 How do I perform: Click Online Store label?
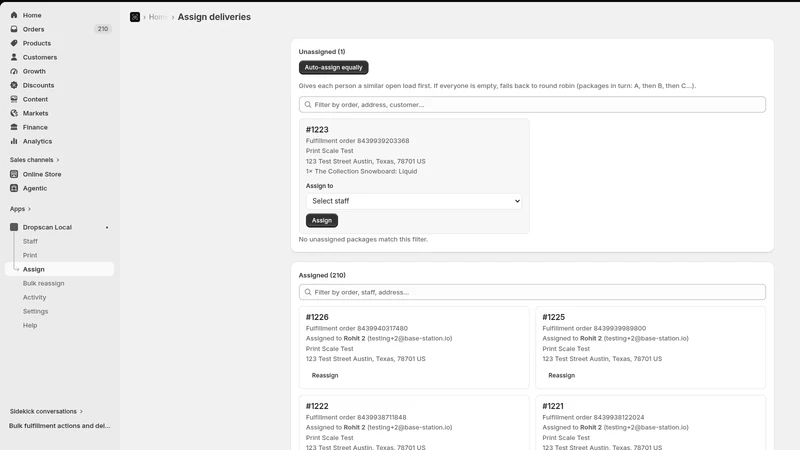click(x=42, y=174)
